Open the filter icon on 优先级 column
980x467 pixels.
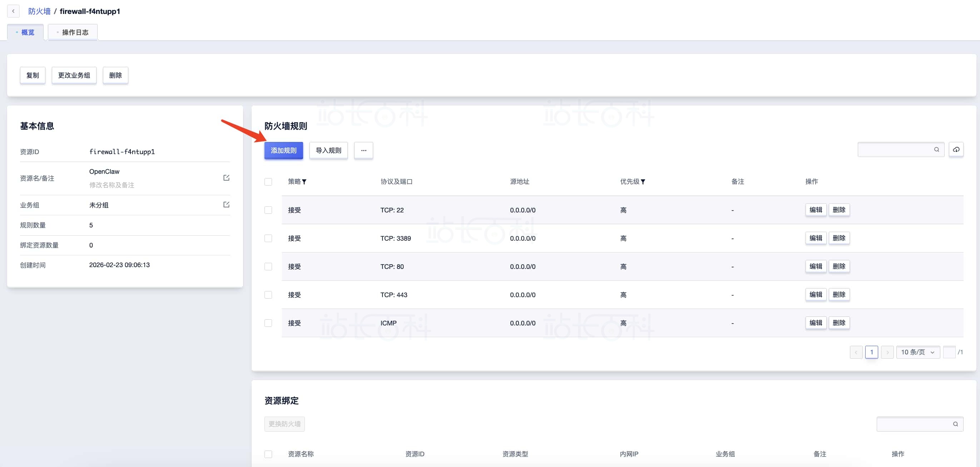pos(643,182)
